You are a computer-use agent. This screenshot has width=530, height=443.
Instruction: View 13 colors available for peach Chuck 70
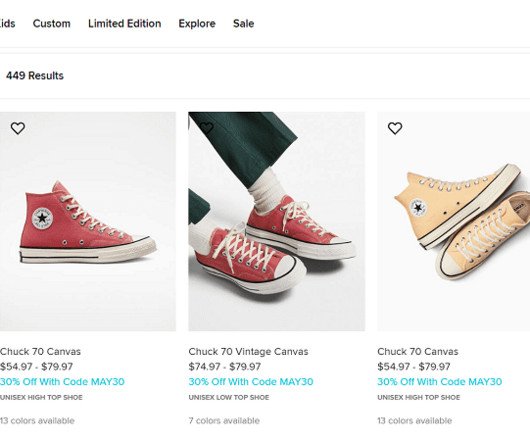point(415,421)
